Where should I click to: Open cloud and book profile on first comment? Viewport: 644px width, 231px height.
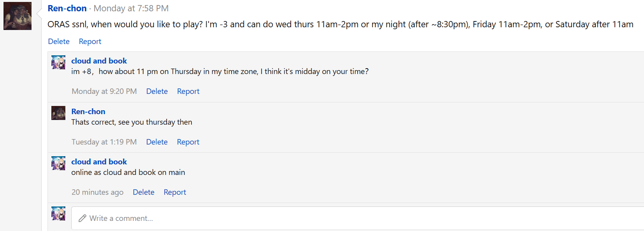99,61
